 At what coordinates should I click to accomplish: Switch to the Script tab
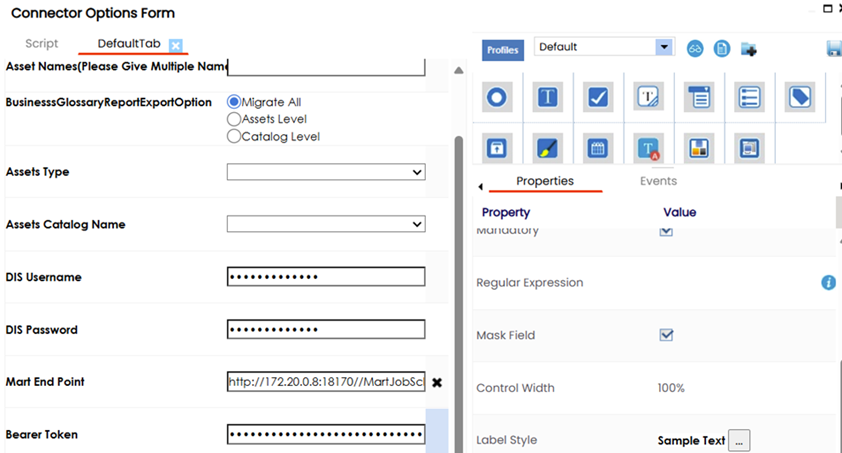coord(42,44)
